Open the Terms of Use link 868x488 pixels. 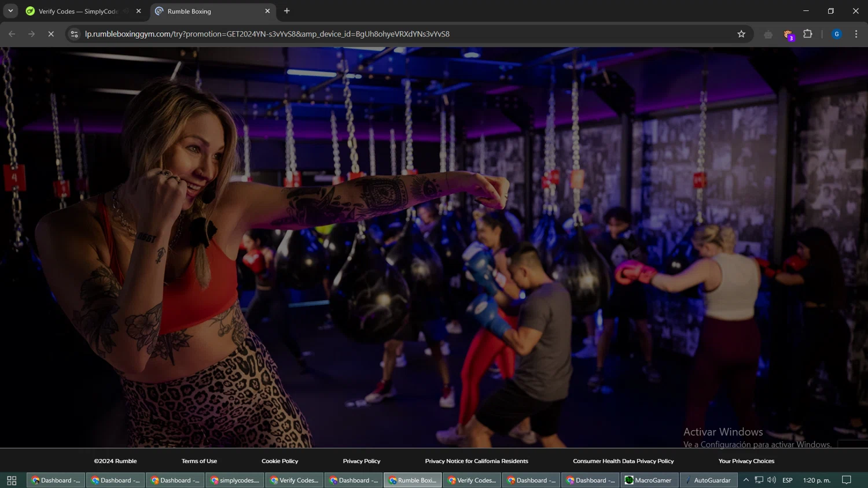tap(199, 461)
